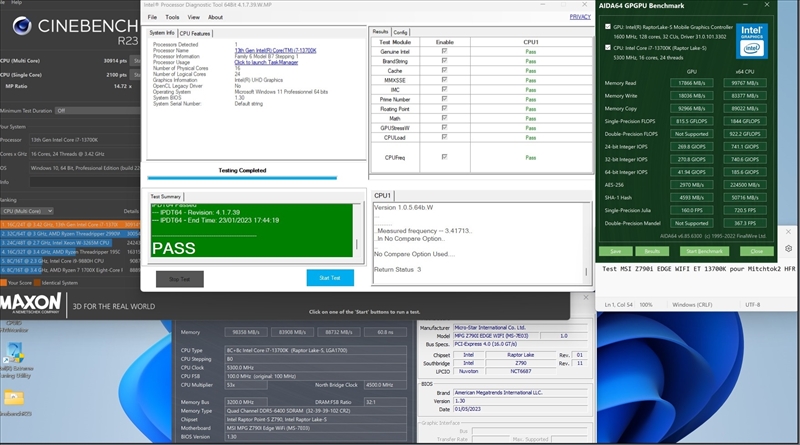
Task: Toggle the MMXSSE enable checkbox
Action: click(444, 80)
